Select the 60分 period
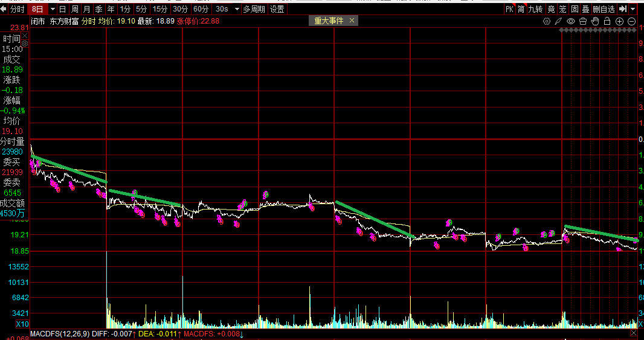Screen dimensions: 644x340 [201, 9]
